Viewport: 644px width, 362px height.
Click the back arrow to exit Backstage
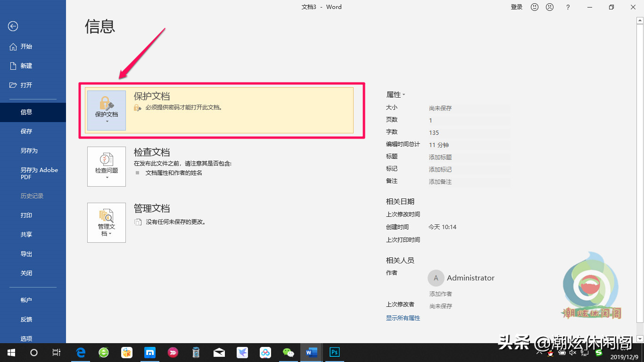coord(13,26)
